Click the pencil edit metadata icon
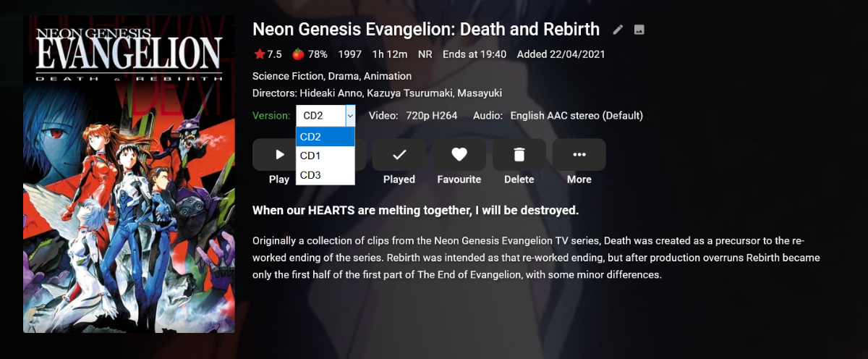 pyautogui.click(x=618, y=30)
